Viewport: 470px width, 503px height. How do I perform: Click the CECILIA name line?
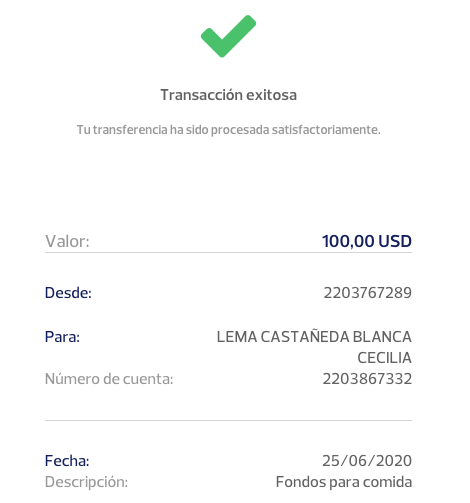click(x=384, y=358)
